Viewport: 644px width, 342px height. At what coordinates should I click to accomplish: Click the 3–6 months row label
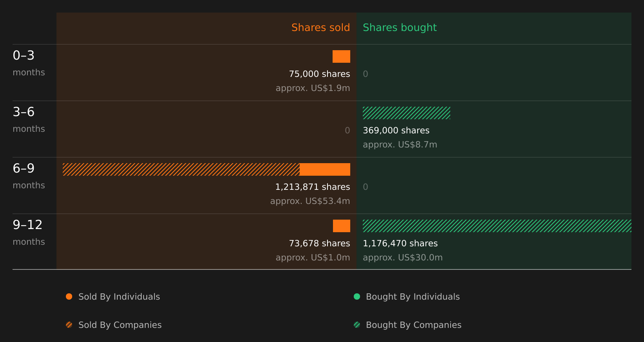29,120
